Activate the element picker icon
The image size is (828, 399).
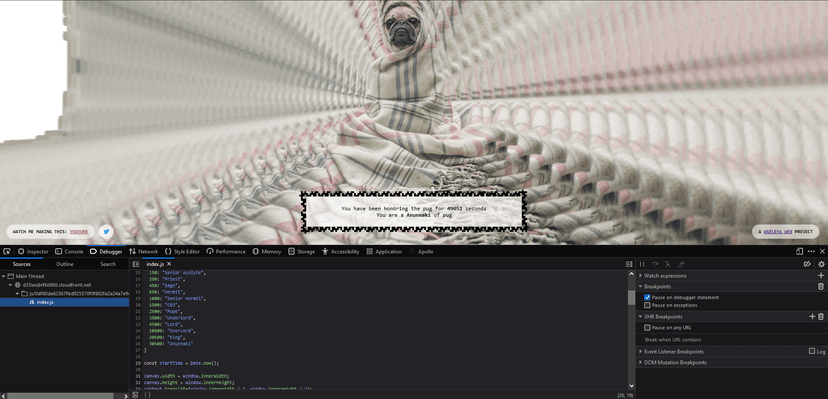point(7,252)
